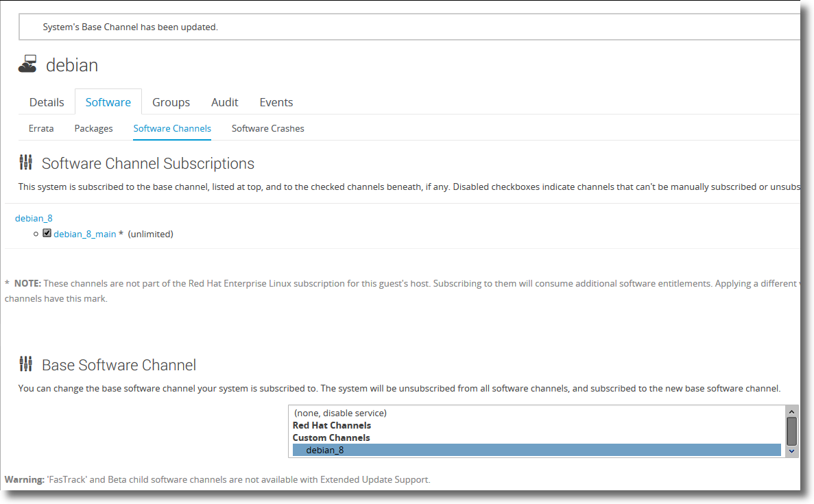The height and width of the screenshot is (504, 814).
Task: Follow the debian_8_main child channel link
Action: pos(84,234)
